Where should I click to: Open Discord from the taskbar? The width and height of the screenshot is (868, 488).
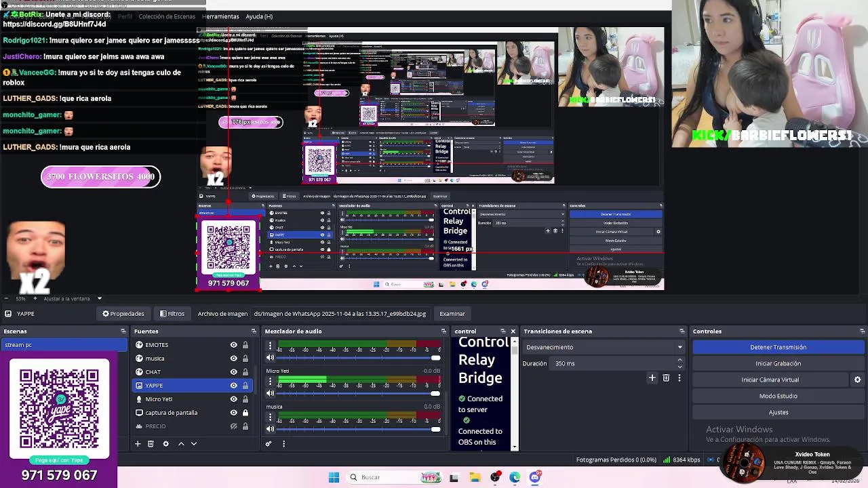coord(535,477)
